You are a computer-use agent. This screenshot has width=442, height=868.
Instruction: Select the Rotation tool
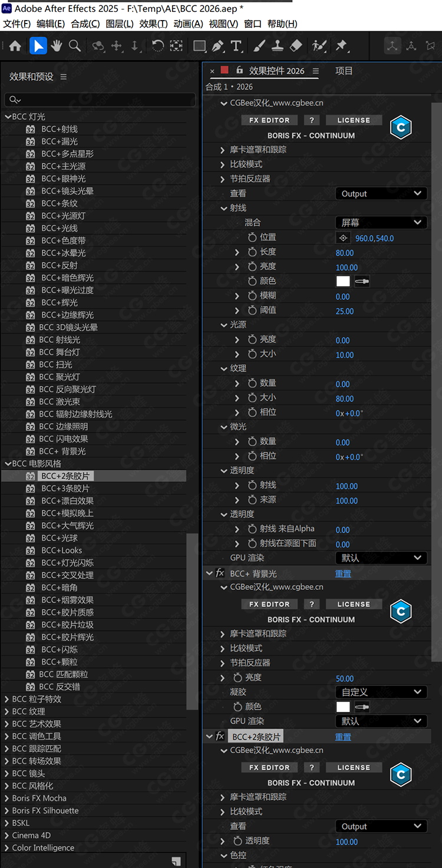157,46
